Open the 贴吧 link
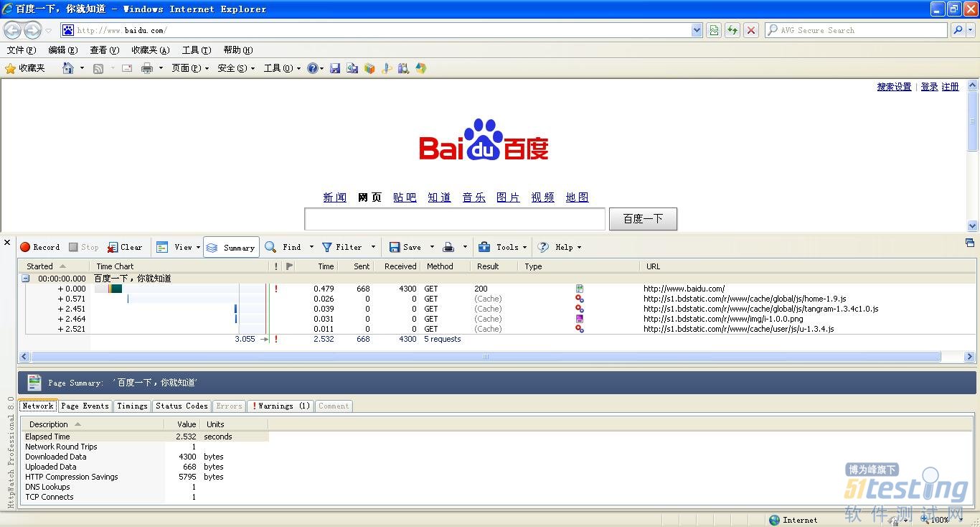 405,197
